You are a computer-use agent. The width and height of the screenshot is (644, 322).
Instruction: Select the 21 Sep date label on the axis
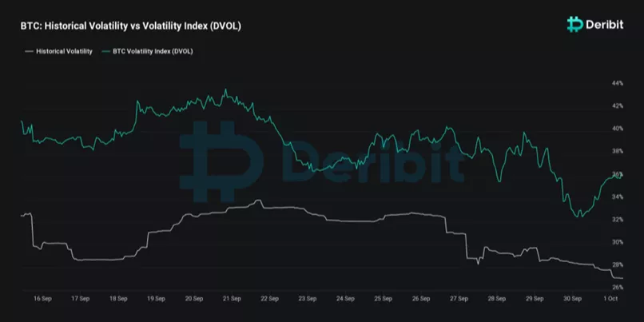tap(232, 299)
